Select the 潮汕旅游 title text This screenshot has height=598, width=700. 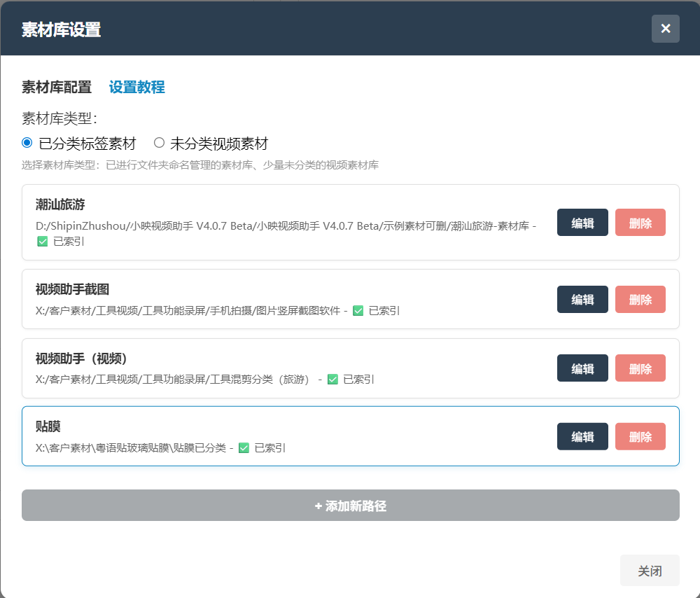60,204
